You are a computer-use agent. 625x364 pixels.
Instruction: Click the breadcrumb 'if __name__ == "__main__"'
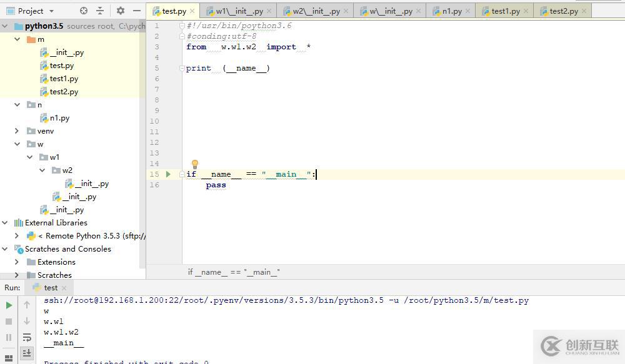pos(234,272)
